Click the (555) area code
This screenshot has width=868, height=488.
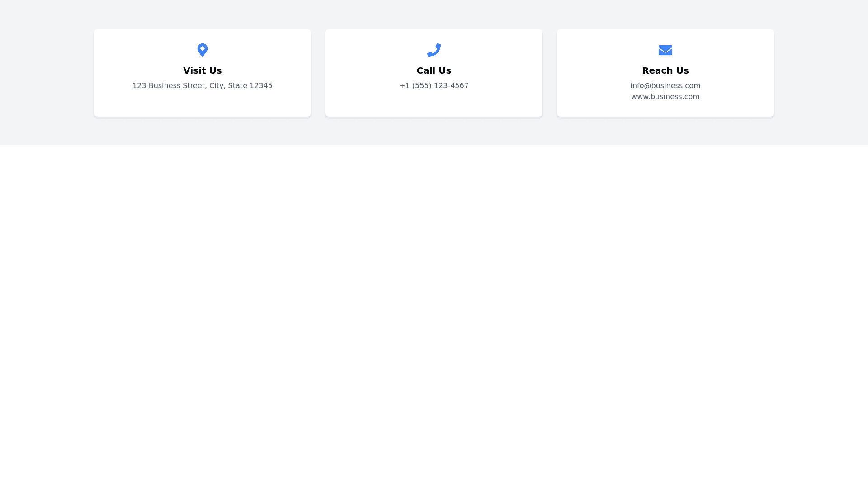(423, 86)
